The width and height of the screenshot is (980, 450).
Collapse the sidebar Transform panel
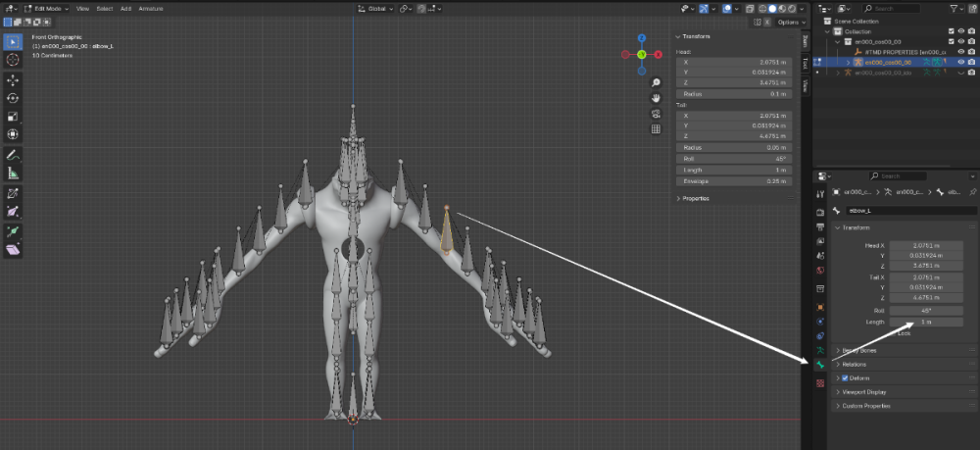679,37
